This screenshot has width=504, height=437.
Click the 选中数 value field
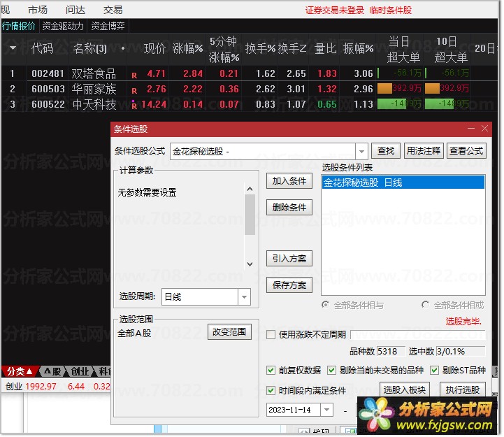pos(461,351)
